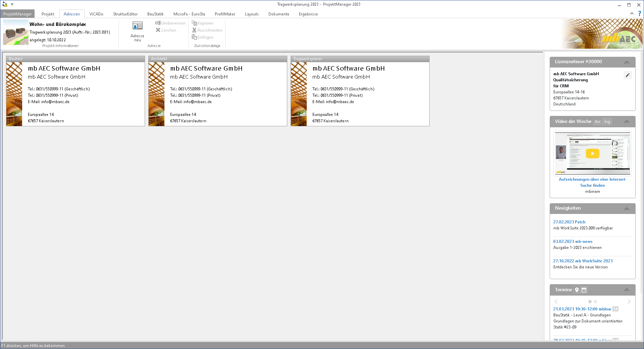Switch to the BauStatik tab
This screenshot has height=349, width=644.
155,14
